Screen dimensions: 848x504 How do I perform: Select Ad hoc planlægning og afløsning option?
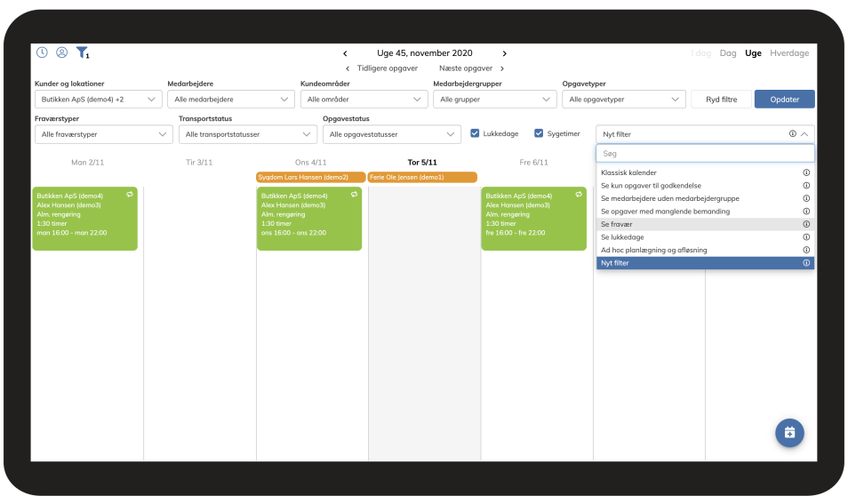(x=705, y=250)
